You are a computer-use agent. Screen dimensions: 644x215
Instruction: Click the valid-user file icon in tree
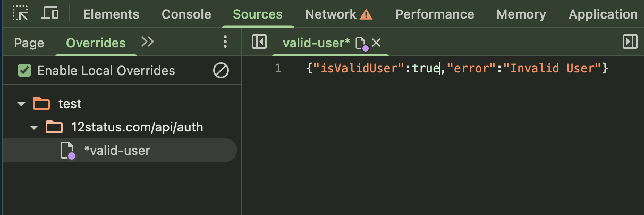click(x=67, y=151)
